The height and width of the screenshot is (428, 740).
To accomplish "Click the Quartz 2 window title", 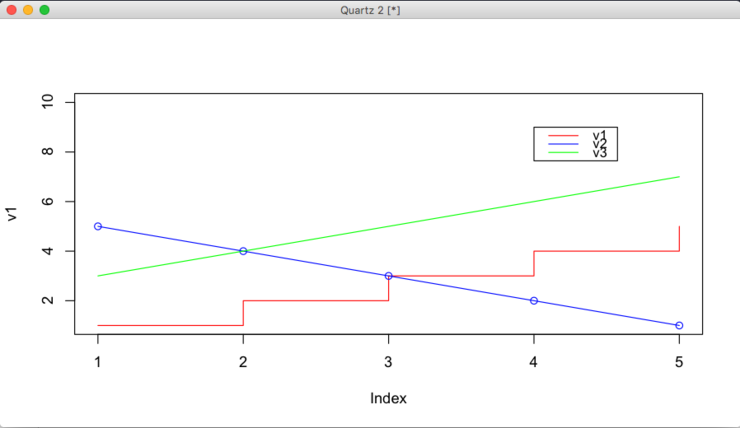I will [x=371, y=9].
